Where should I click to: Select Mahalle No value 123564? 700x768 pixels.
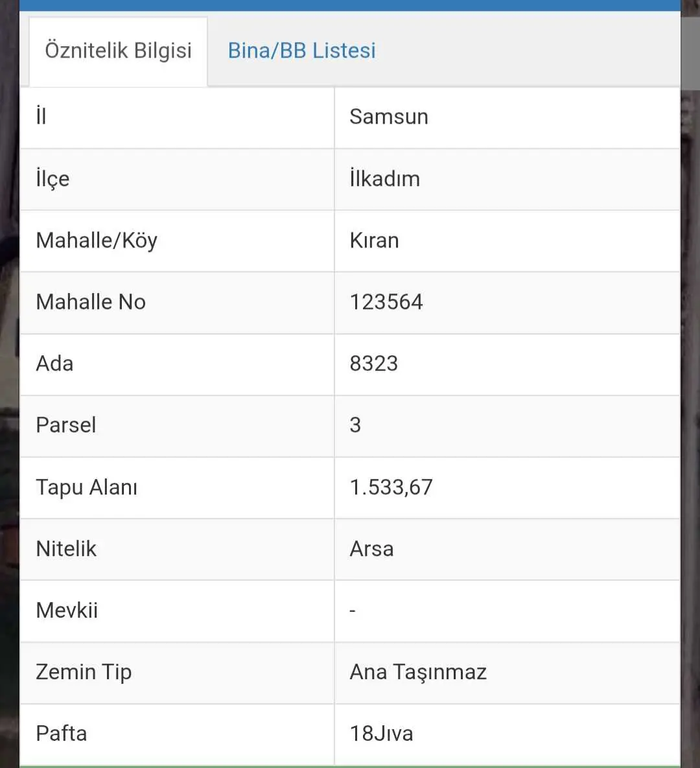point(386,302)
